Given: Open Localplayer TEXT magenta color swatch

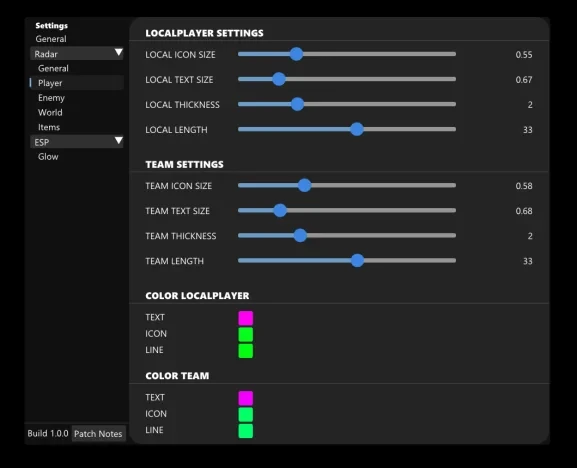Looking at the screenshot, I should (x=245, y=318).
